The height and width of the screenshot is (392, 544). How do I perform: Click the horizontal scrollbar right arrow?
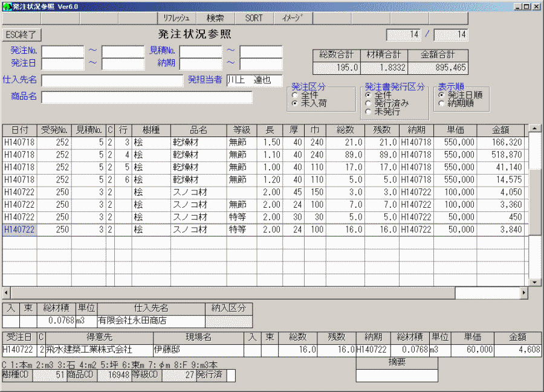(524, 293)
